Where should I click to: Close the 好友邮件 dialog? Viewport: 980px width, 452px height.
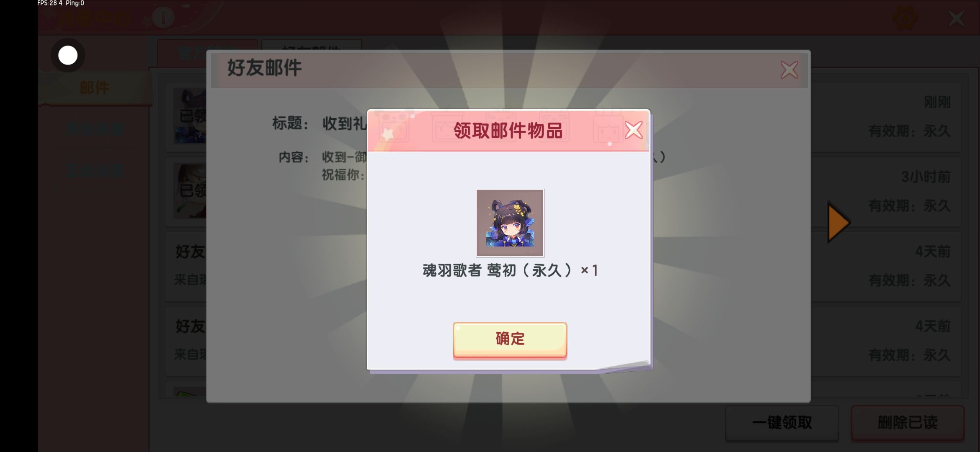coord(789,70)
